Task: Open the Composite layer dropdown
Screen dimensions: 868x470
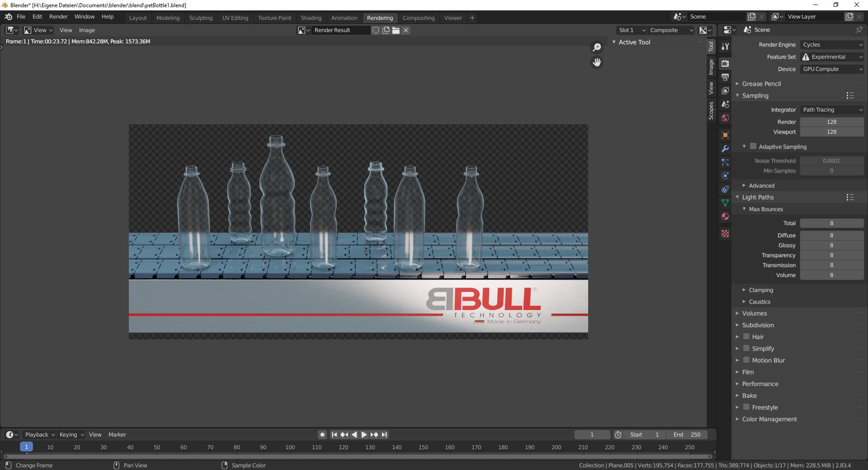Action: pyautogui.click(x=671, y=30)
